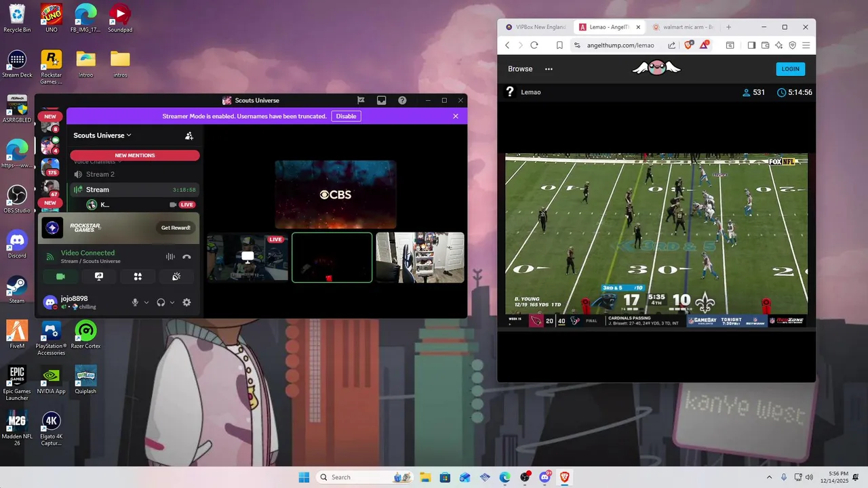Mute your microphone in Discord
This screenshot has width=868, height=488.
click(135, 302)
